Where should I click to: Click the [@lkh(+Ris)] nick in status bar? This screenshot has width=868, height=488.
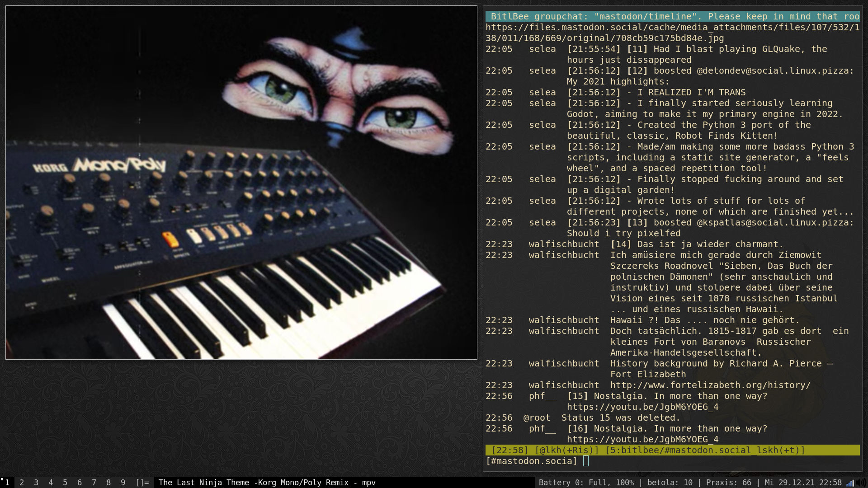click(x=567, y=450)
